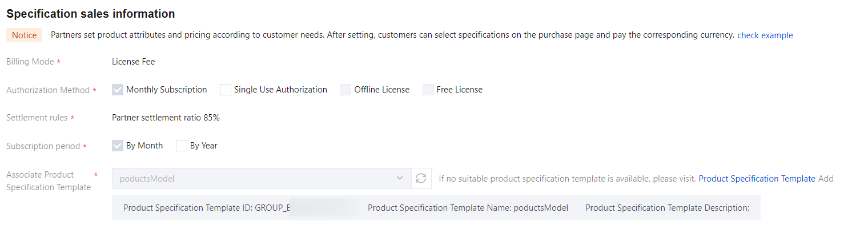Check the Offline License option
Image resolution: width=868 pixels, height=229 pixels.
(x=345, y=90)
